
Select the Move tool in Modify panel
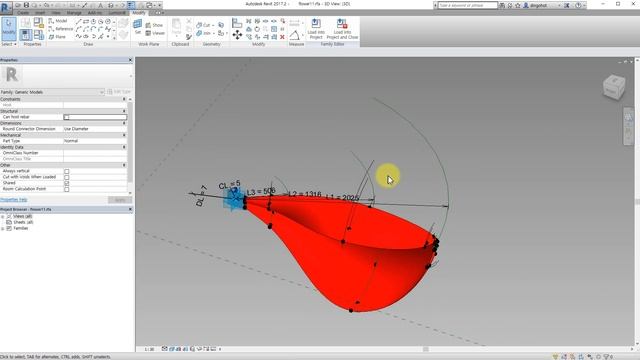[x=237, y=35]
